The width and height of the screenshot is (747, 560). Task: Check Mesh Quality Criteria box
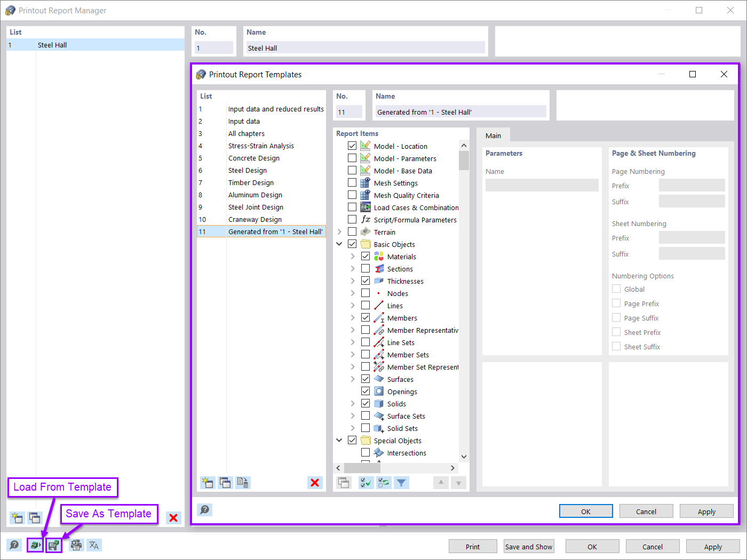pyautogui.click(x=352, y=195)
